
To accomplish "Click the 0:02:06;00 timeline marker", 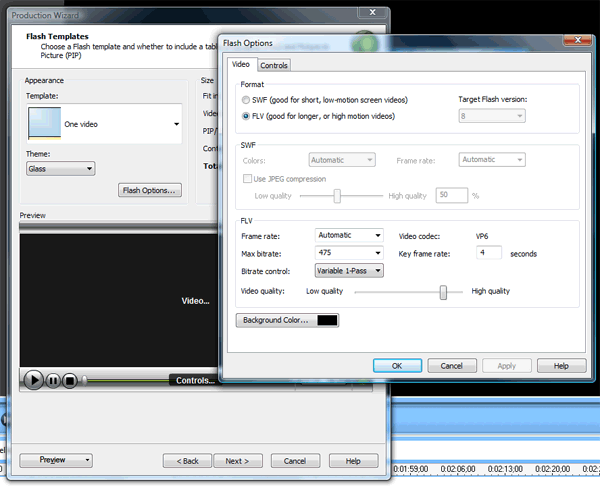I will point(458,469).
